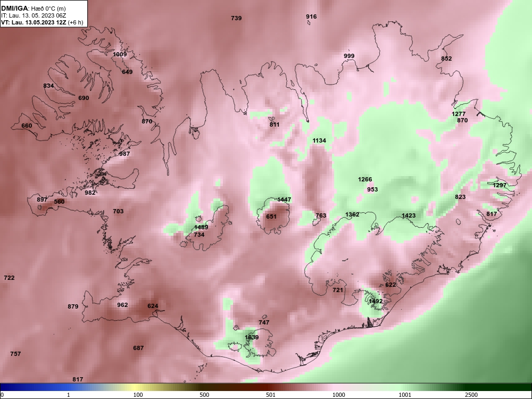Select the 916 value on the map
The width and height of the screenshot is (532, 399).
point(311,16)
